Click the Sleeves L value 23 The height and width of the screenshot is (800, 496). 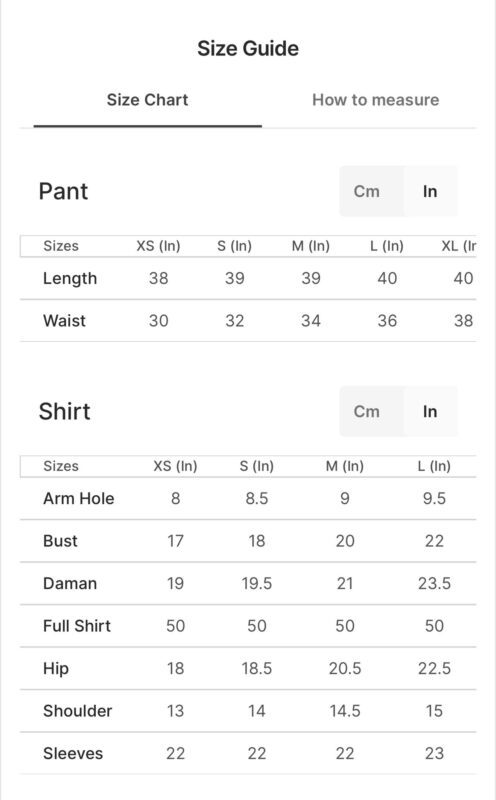point(434,754)
